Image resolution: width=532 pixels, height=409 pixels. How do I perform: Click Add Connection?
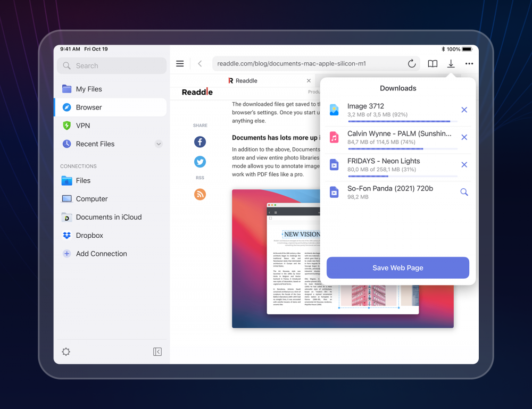111,254
